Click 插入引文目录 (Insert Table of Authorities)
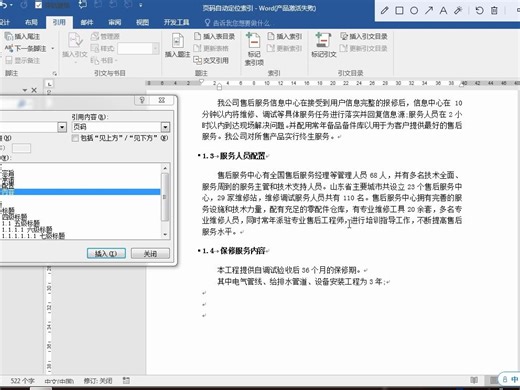This screenshot has width=520, height=390. [364, 36]
